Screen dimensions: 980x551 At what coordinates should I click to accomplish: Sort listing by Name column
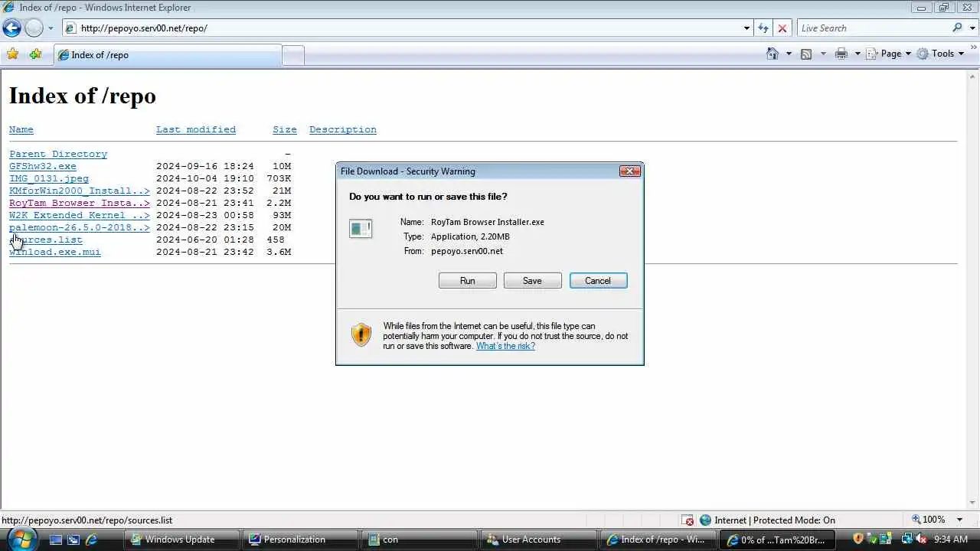tap(21, 129)
